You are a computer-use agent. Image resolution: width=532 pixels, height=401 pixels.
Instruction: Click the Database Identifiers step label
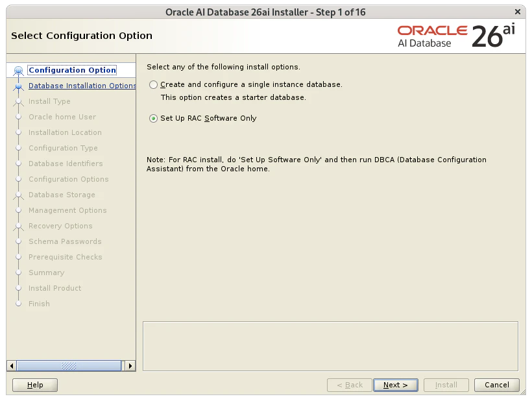66,164
